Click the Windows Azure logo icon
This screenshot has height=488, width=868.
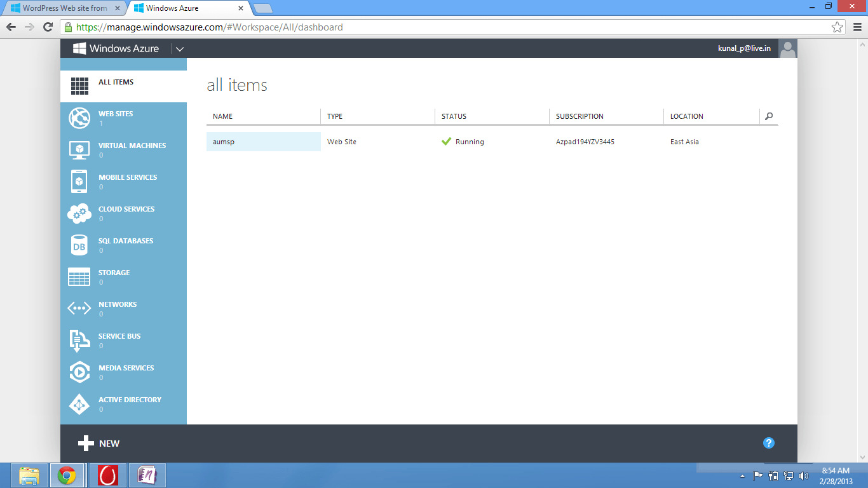pos(78,48)
